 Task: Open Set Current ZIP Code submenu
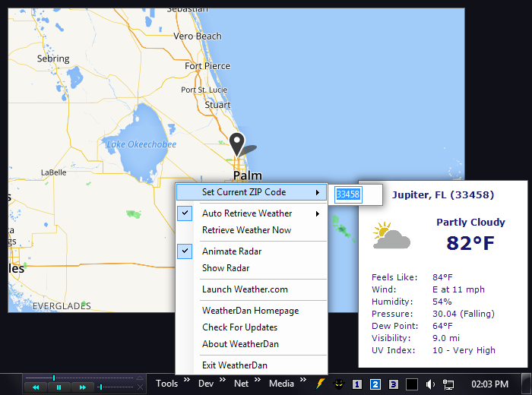(252, 192)
